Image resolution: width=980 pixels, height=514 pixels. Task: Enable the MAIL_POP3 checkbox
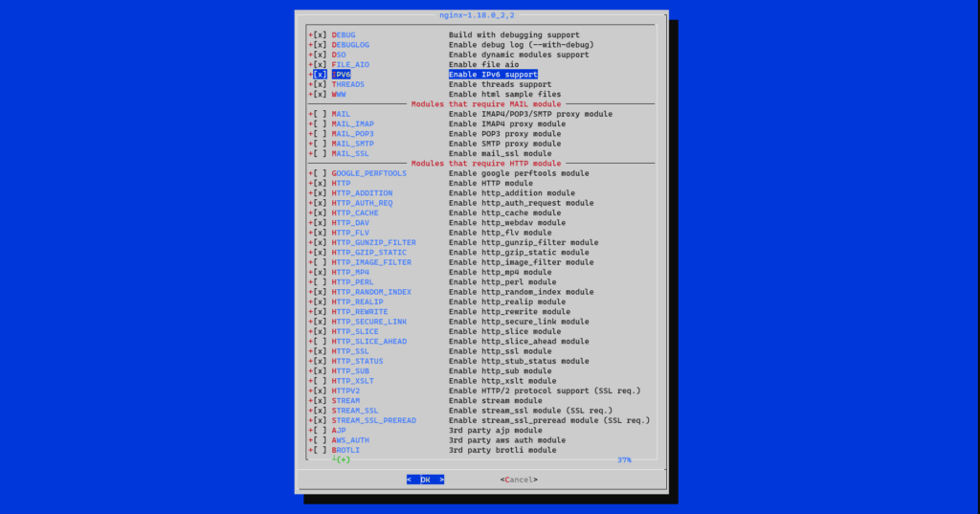(x=320, y=134)
